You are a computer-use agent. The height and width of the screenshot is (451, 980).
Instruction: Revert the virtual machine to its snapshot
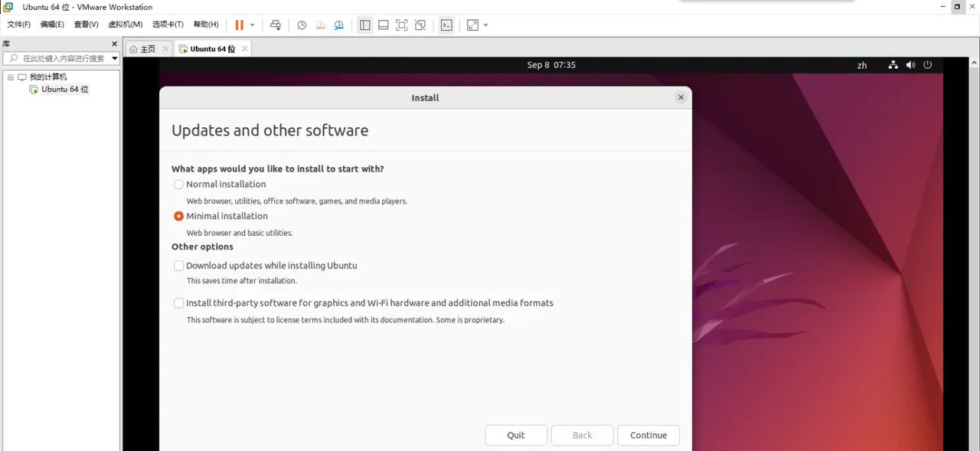(x=320, y=25)
